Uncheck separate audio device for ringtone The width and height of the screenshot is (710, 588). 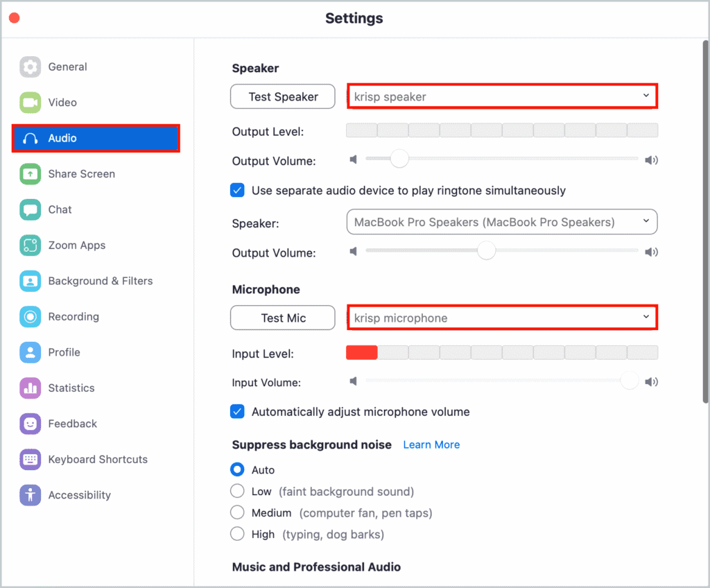237,189
